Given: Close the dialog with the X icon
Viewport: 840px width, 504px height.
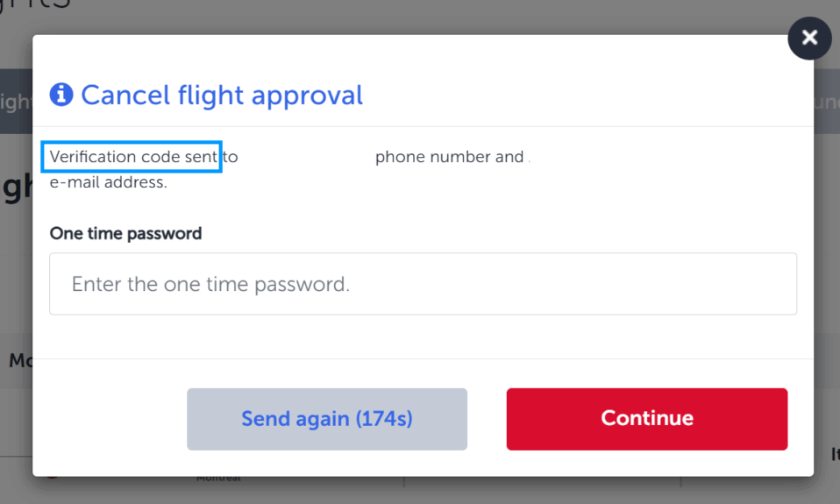Looking at the screenshot, I should point(809,38).
